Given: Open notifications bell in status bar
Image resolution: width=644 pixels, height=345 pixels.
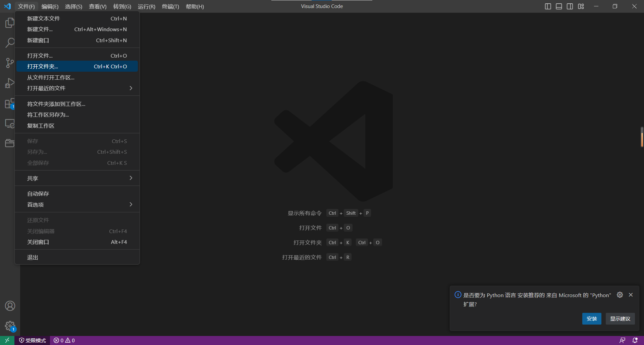Looking at the screenshot, I should [635, 340].
